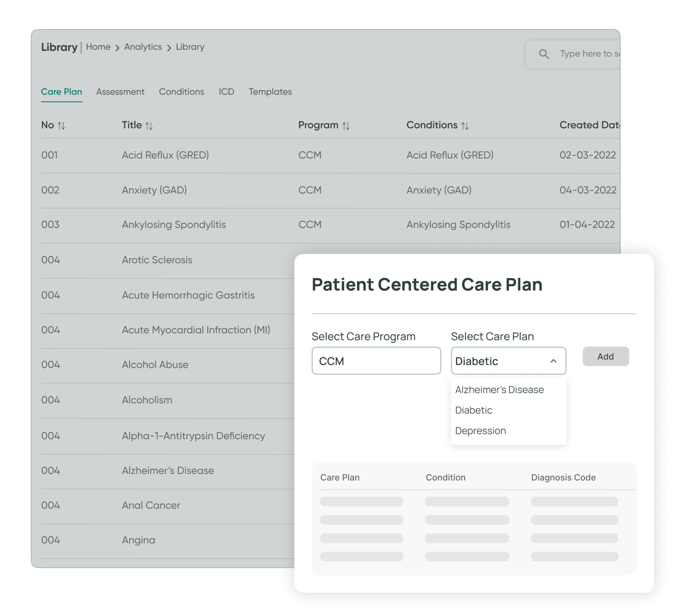The image size is (700, 610).
Task: Click the CCM care program field
Action: coord(376,361)
